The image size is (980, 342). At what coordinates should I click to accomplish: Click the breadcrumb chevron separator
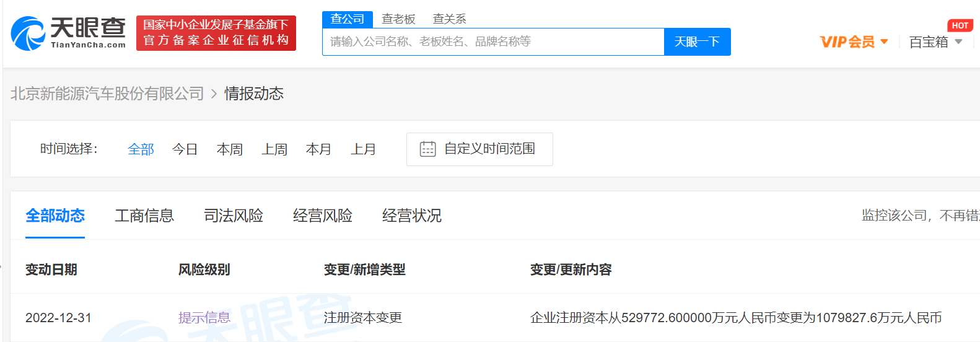(214, 94)
